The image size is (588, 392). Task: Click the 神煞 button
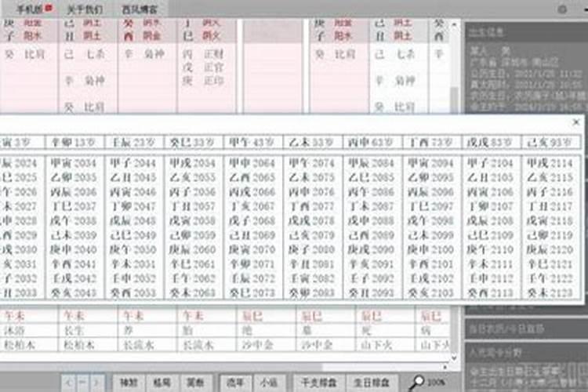click(x=129, y=383)
